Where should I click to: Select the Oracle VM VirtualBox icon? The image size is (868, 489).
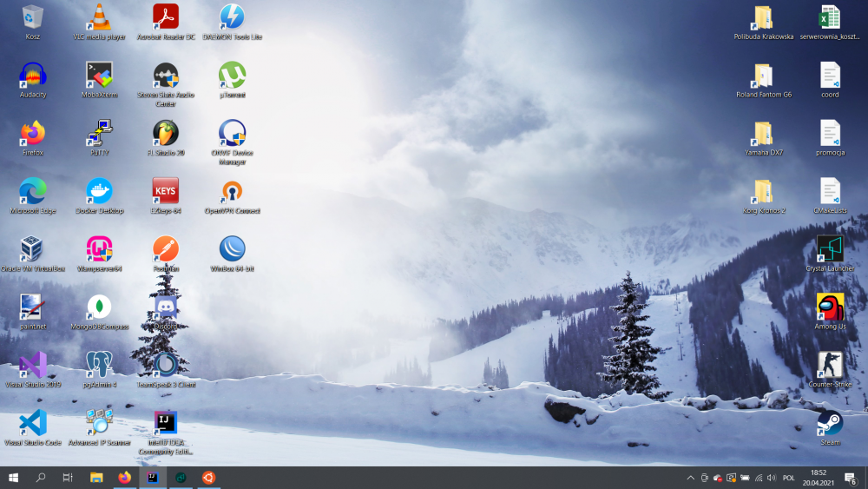[33, 249]
